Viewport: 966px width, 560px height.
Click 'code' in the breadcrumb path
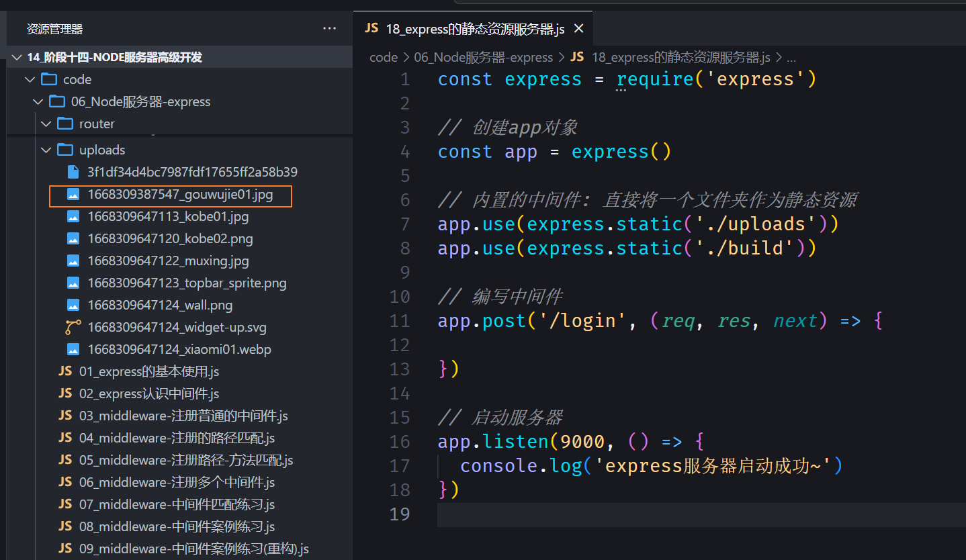pyautogui.click(x=384, y=58)
